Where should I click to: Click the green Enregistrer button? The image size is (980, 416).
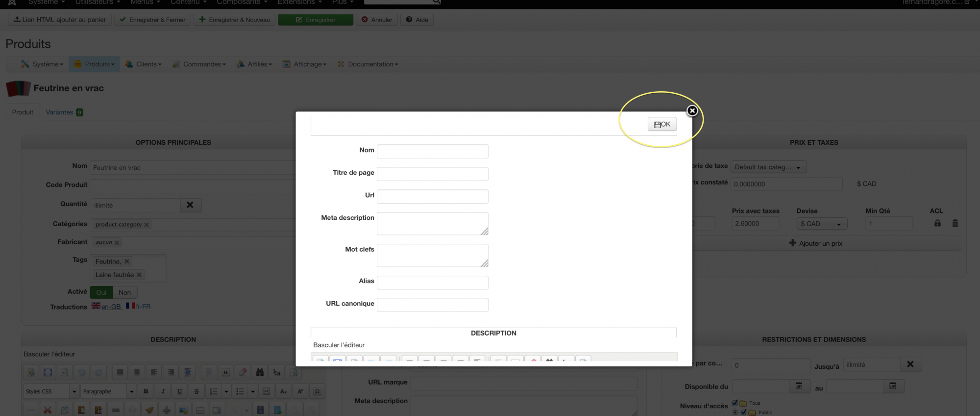click(x=316, y=20)
